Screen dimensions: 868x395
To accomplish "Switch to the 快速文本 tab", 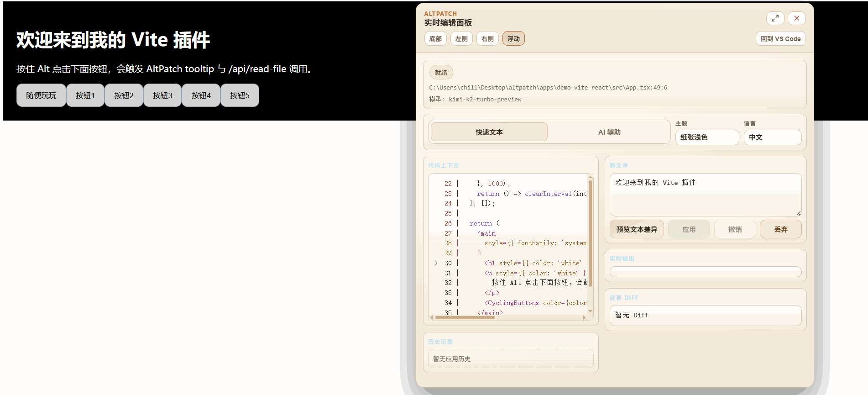I will click(x=489, y=132).
